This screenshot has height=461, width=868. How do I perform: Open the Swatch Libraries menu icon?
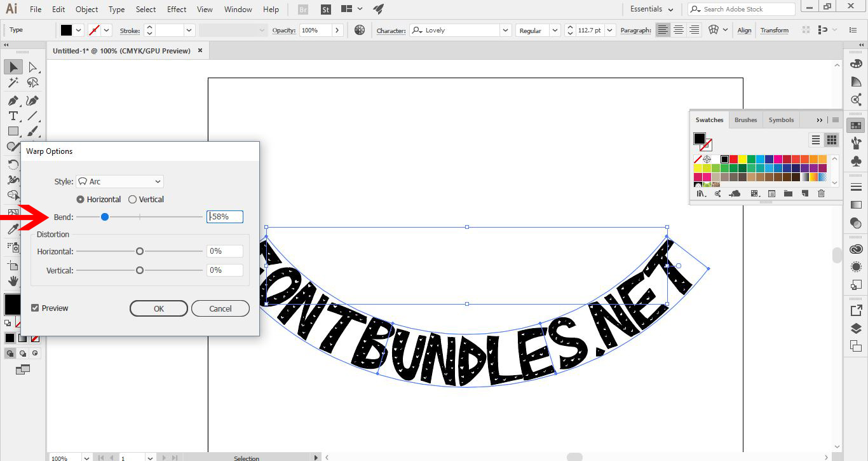coord(702,193)
